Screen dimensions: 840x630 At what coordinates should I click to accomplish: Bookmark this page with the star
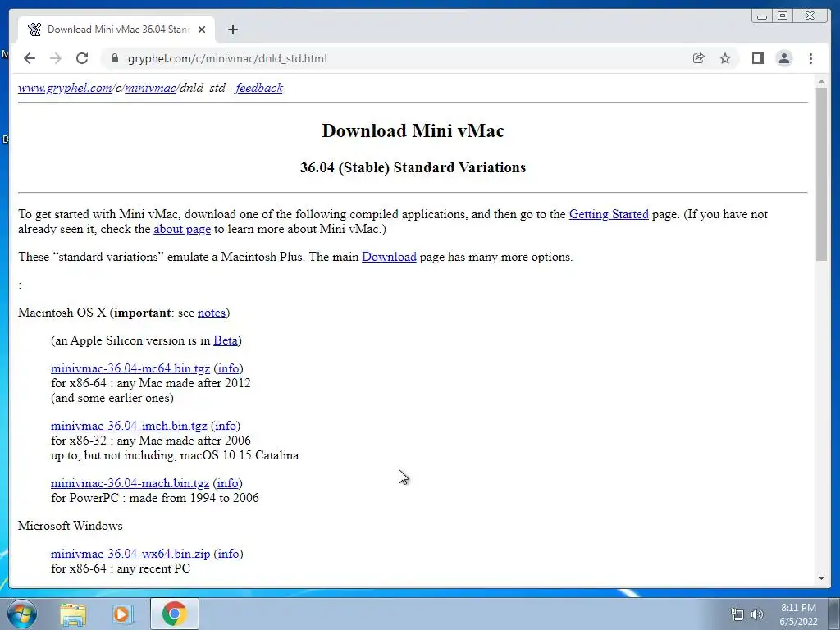(725, 58)
